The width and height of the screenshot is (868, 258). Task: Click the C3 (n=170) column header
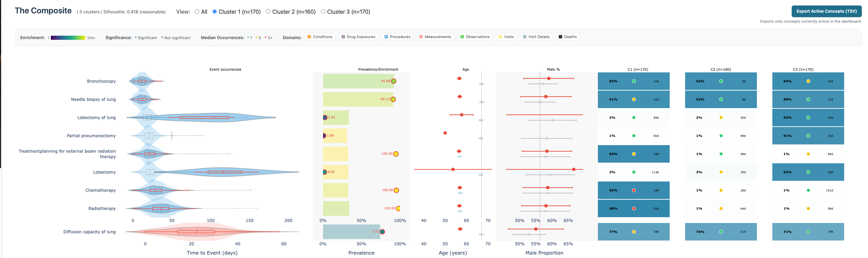click(x=808, y=69)
